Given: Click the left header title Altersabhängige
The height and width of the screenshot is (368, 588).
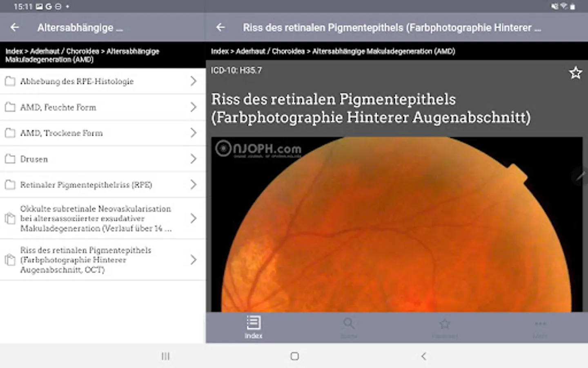Looking at the screenshot, I should click(x=80, y=28).
